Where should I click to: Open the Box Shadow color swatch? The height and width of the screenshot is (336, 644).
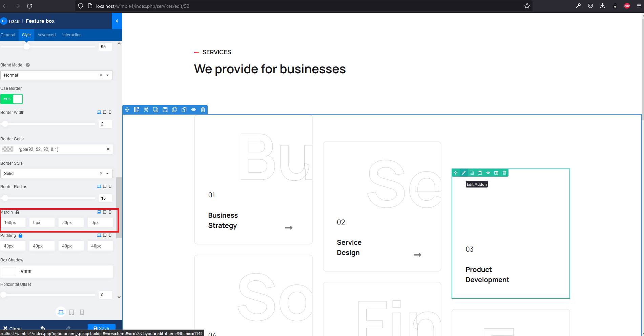[8, 271]
